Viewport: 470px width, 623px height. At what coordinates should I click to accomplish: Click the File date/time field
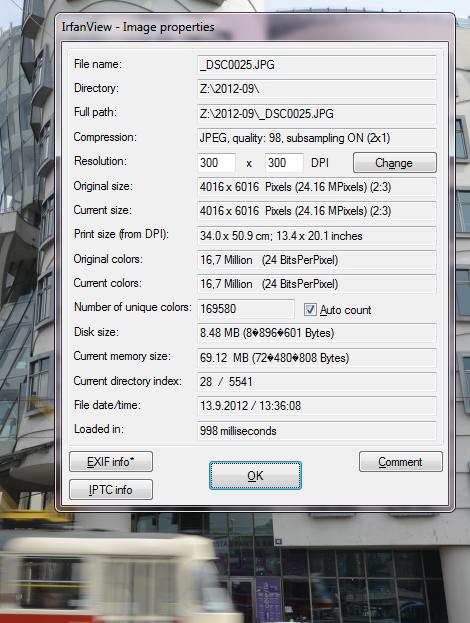pos(317,406)
